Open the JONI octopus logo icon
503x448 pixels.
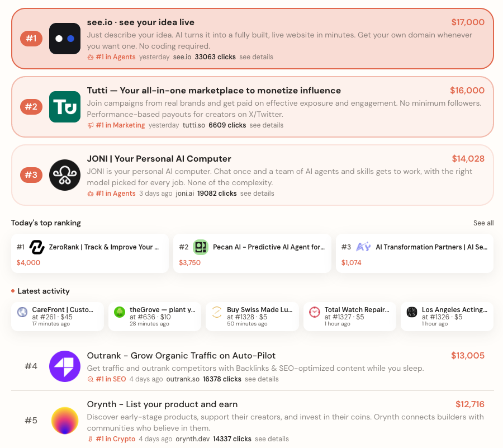[x=64, y=175]
